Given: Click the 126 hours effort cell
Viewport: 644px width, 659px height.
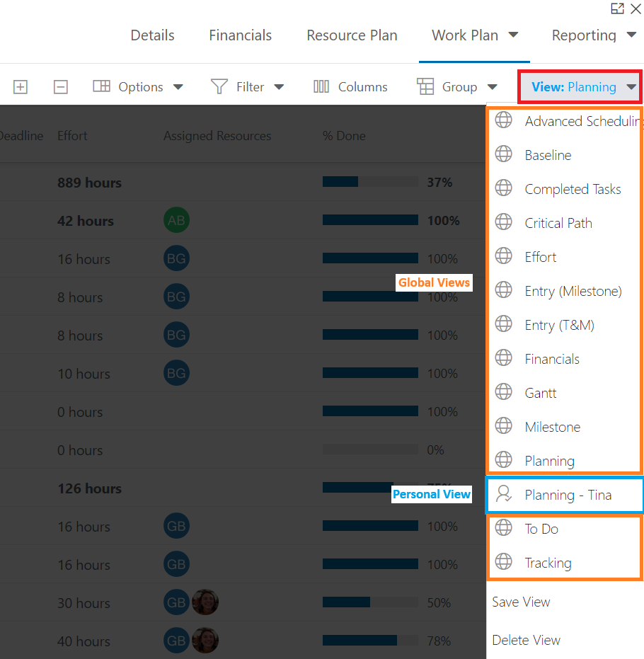Looking at the screenshot, I should [x=89, y=488].
